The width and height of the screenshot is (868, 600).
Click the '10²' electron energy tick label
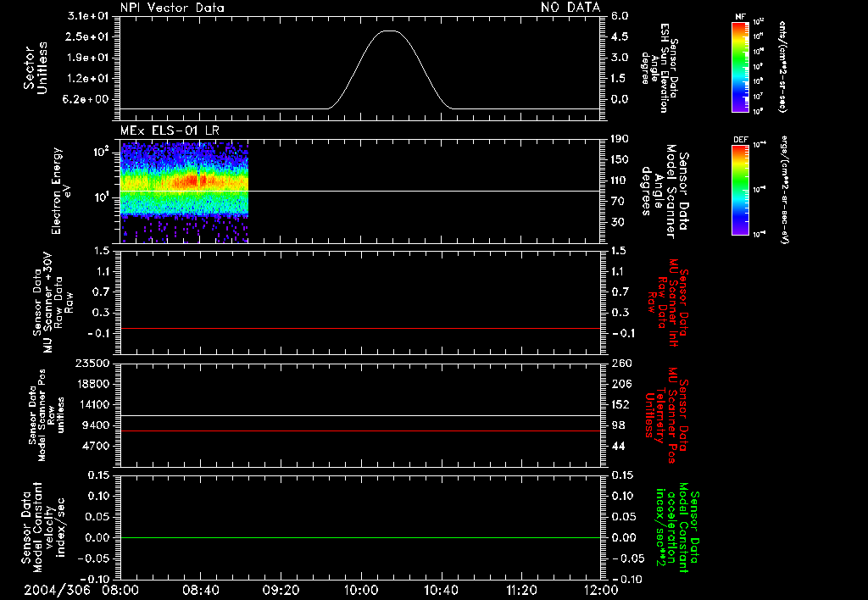tap(102, 151)
